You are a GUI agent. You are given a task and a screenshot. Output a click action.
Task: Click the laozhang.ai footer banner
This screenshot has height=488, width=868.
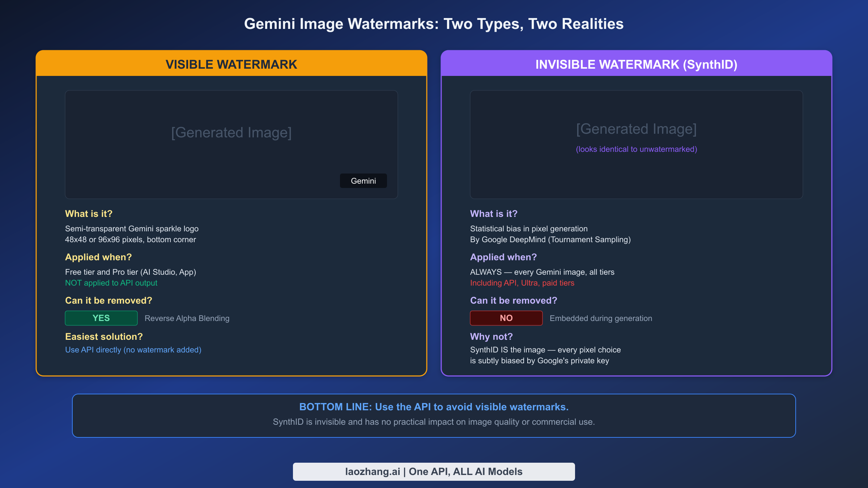click(x=434, y=471)
